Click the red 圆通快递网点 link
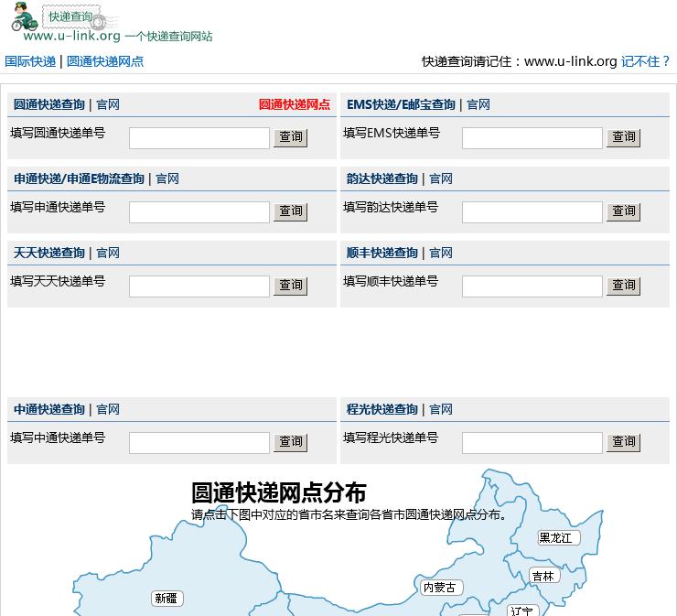This screenshot has width=677, height=616. [295, 104]
